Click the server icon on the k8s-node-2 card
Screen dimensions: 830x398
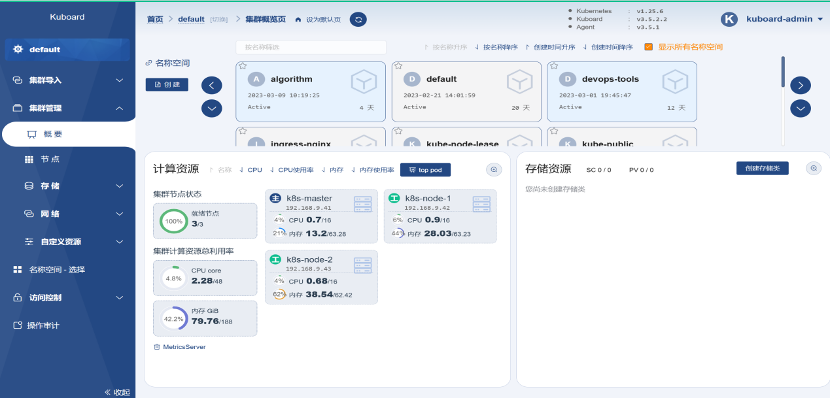[x=363, y=265]
